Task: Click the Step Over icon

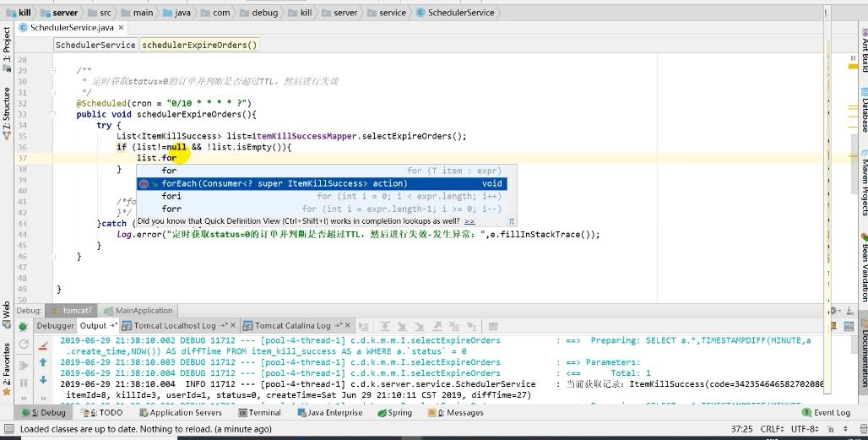Action: click(x=385, y=327)
